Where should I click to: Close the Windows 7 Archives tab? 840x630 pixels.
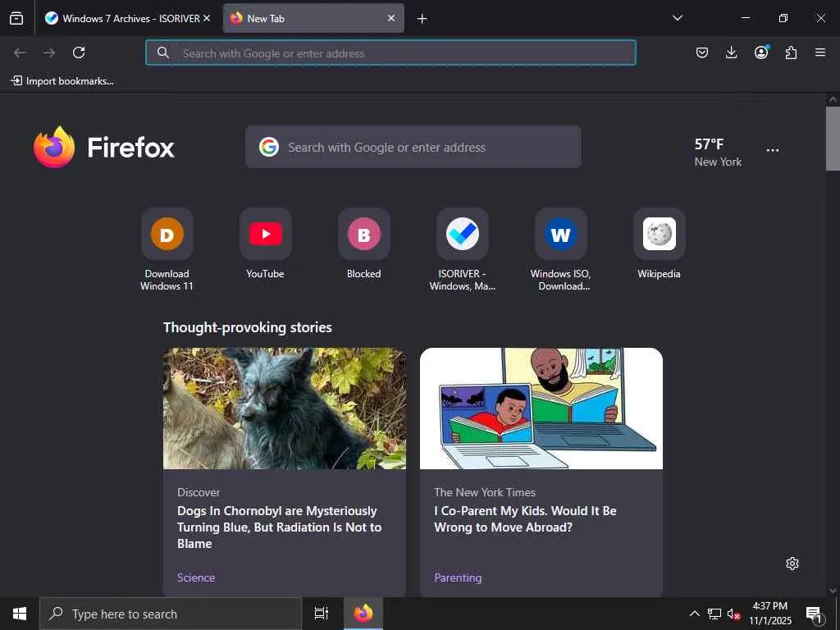pyautogui.click(x=207, y=18)
